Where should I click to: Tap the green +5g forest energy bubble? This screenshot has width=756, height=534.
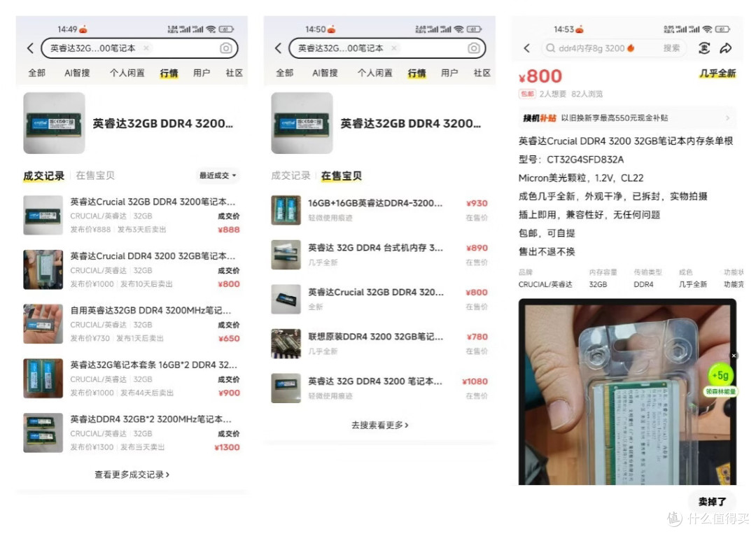click(720, 375)
